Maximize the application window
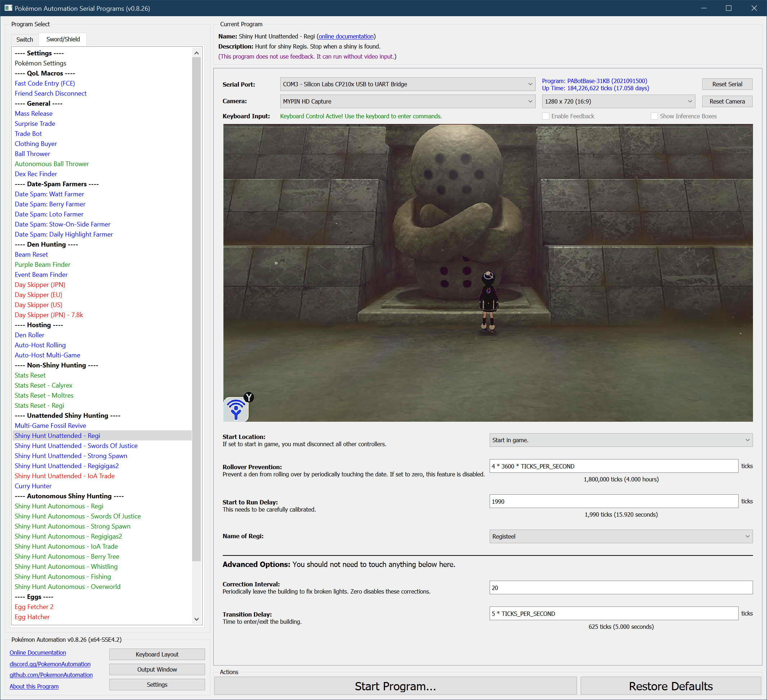767x700 pixels. point(729,8)
